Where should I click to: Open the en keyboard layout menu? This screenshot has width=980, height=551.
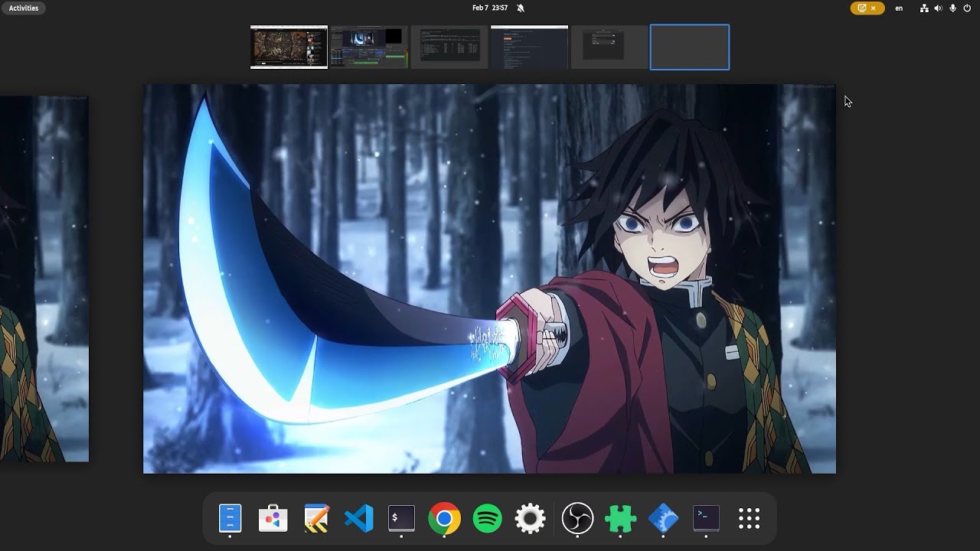[x=899, y=8]
